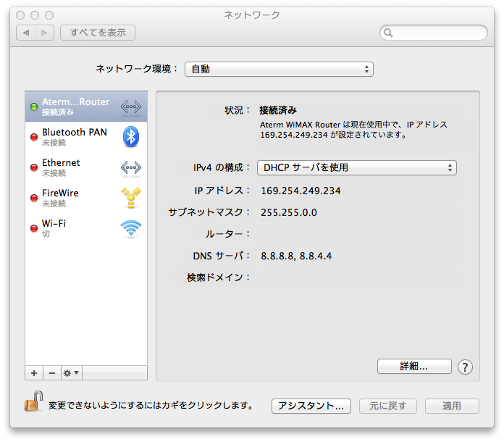Minimize the Network window
This screenshot has height=442, width=504.
coord(35,15)
